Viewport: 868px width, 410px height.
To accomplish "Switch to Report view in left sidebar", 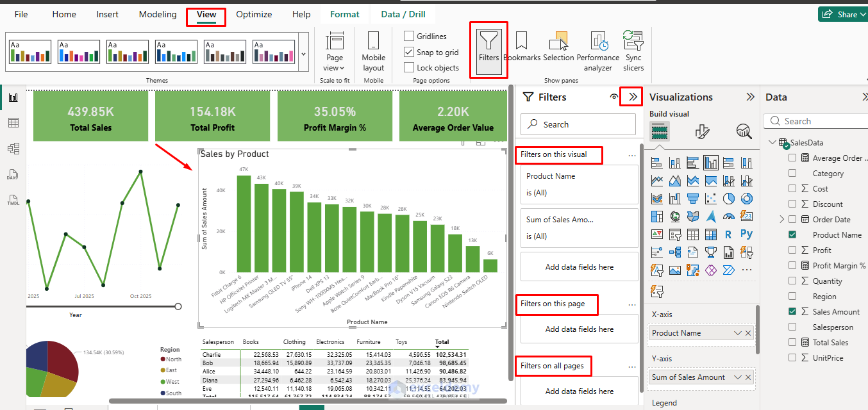I will [13, 97].
